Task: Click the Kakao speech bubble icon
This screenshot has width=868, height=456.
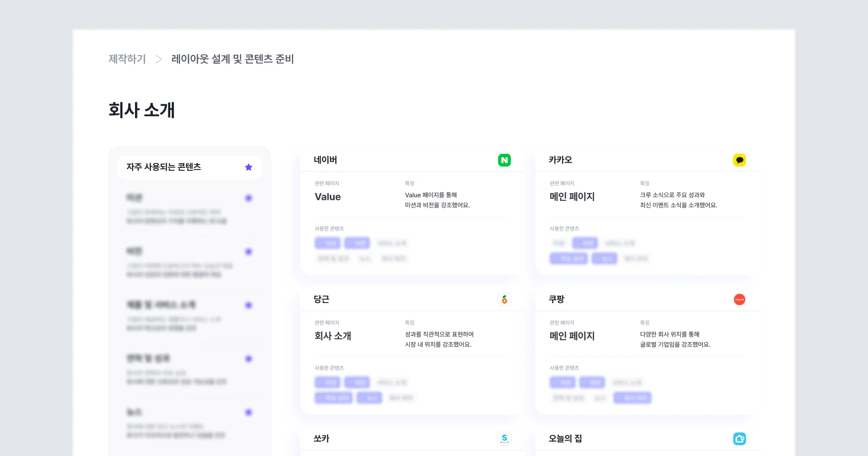Action: (740, 160)
